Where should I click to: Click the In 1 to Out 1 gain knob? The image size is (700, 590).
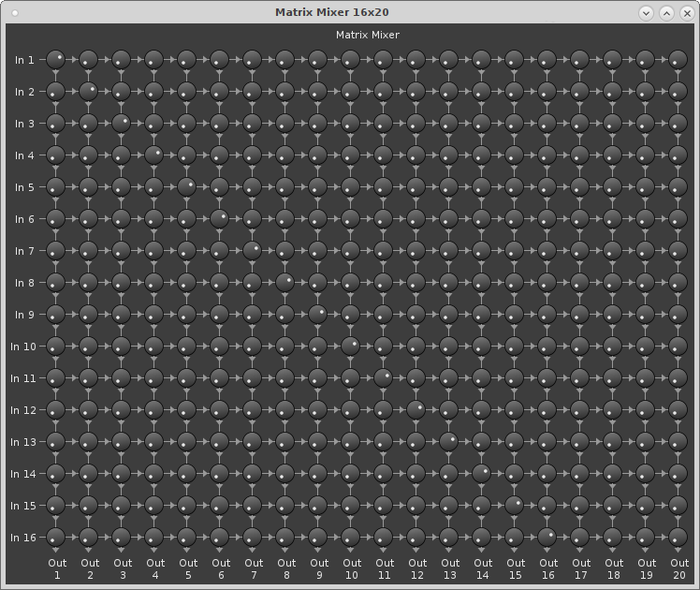pos(56,59)
